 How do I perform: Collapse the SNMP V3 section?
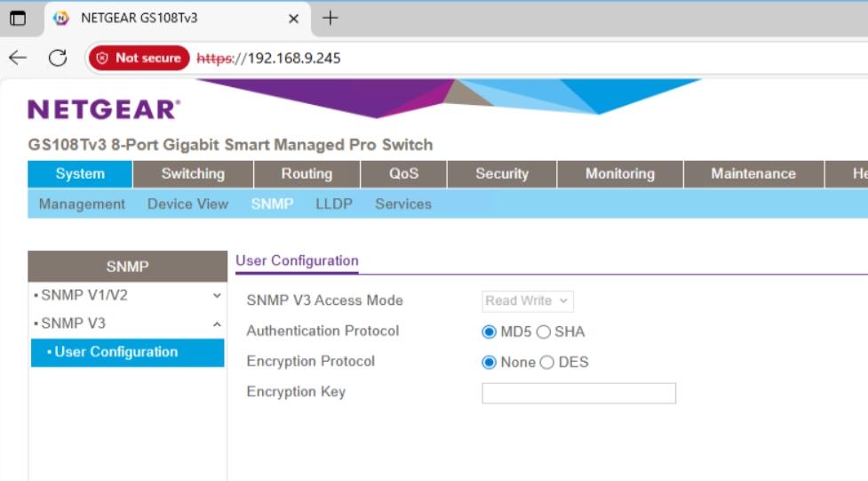[x=127, y=324]
